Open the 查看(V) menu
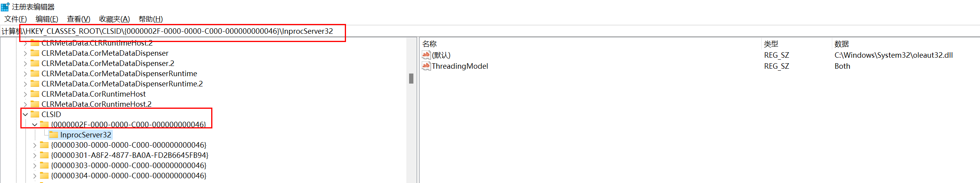 click(78, 19)
